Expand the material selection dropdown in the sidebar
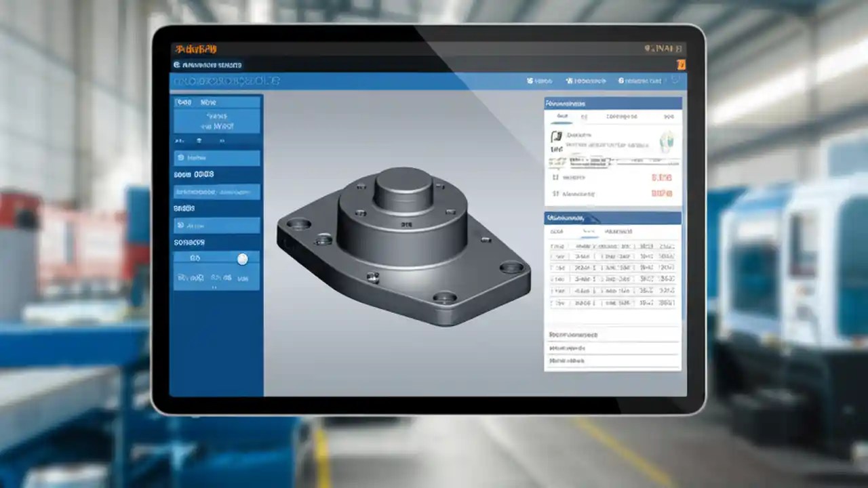The width and height of the screenshot is (868, 488). click(x=217, y=192)
